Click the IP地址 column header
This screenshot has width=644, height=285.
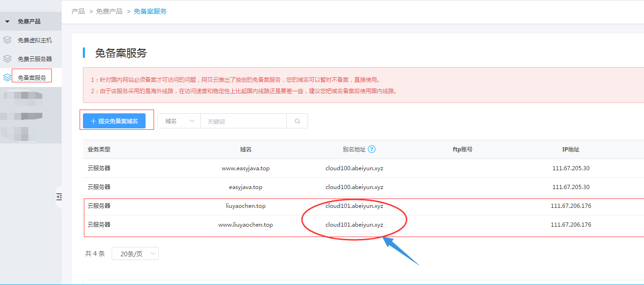571,149
